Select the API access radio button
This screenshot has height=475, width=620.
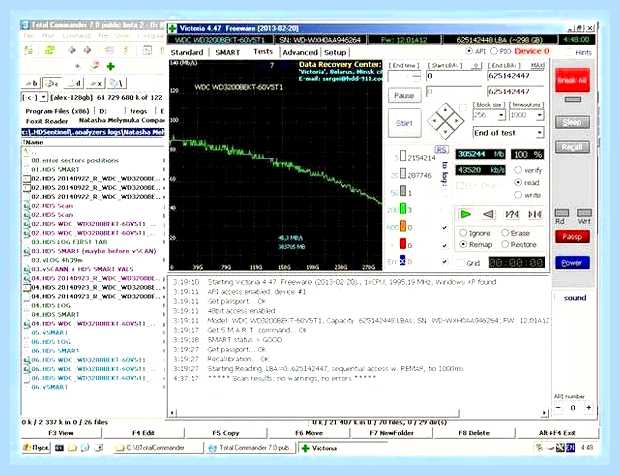pyautogui.click(x=469, y=51)
